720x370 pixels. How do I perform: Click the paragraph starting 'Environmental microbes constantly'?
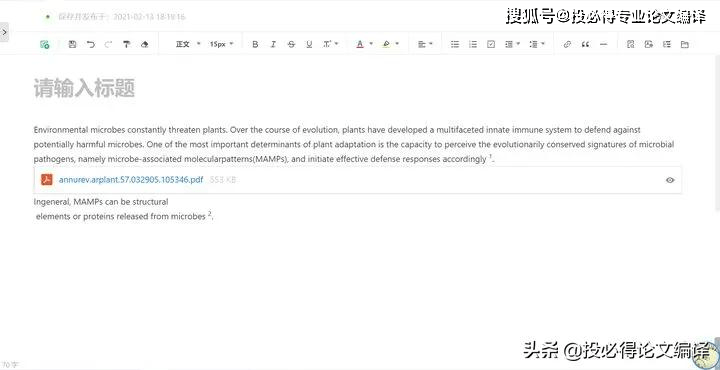point(354,144)
